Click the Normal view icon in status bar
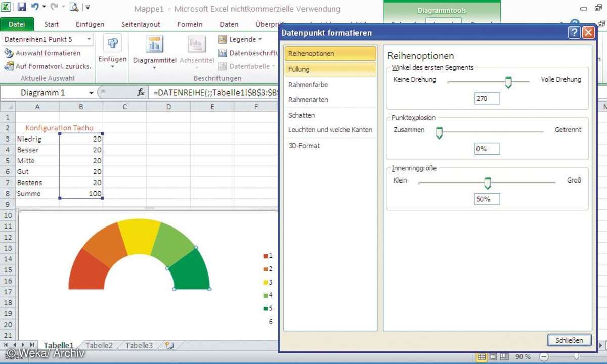607x364 pixels. pos(482,357)
